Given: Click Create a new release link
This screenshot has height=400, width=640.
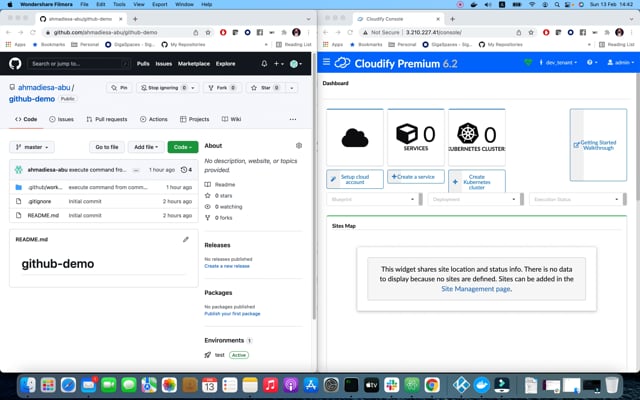Looking at the screenshot, I should coord(227,266).
